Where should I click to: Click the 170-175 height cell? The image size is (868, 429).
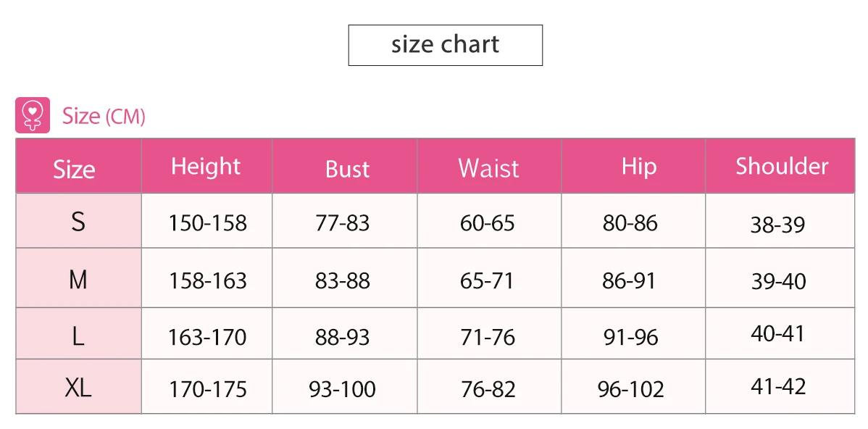click(206, 387)
